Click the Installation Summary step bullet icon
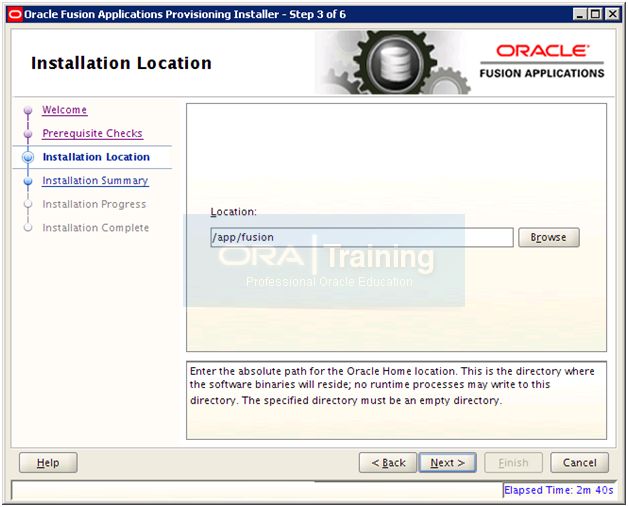This screenshot has height=507, width=628. click(28, 181)
